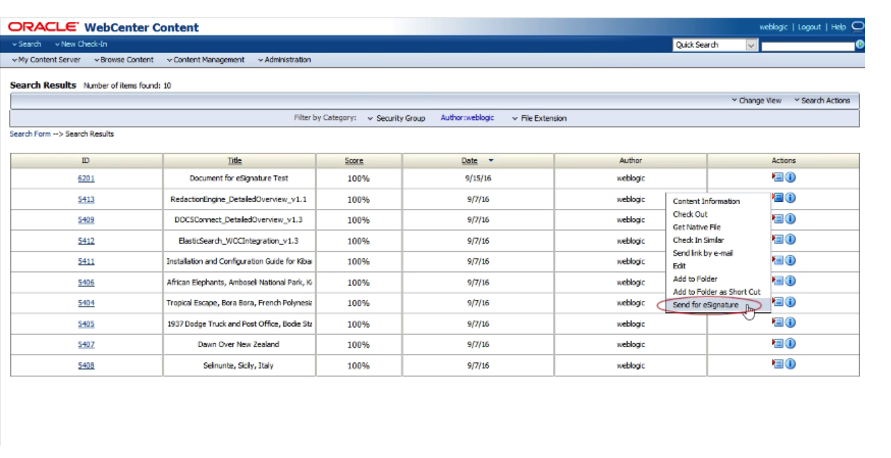Open document ID 5413 link
The image size is (891, 458).
[x=86, y=199]
